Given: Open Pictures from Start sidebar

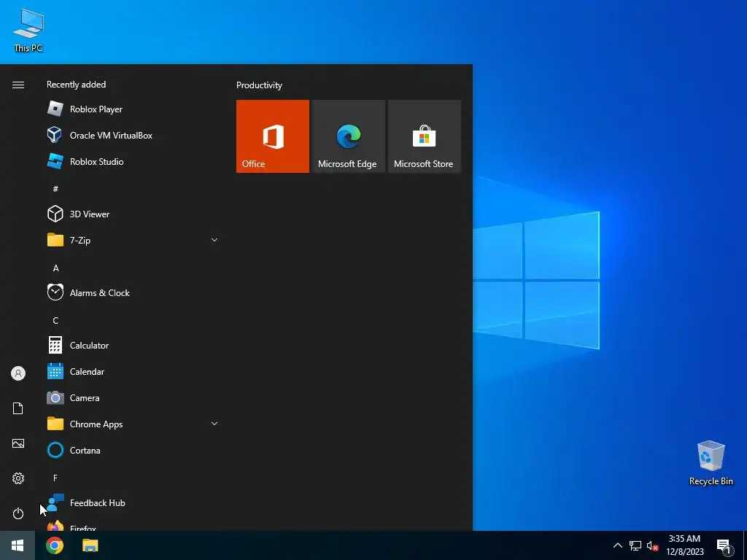Looking at the screenshot, I should (18, 443).
